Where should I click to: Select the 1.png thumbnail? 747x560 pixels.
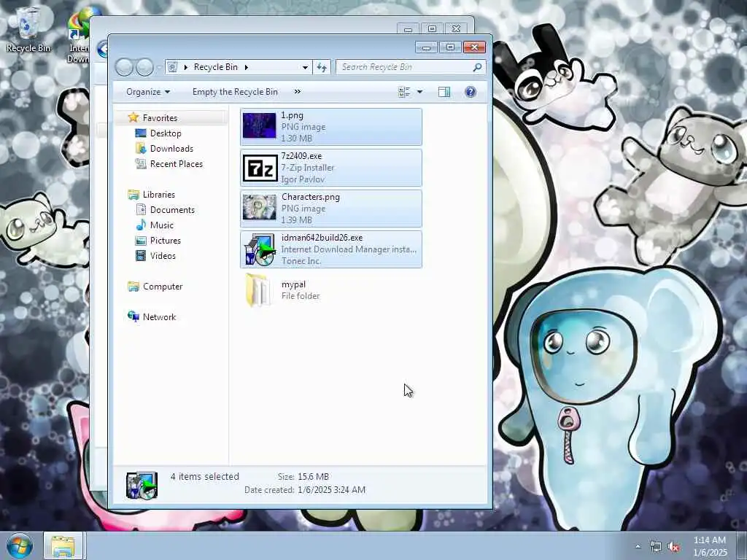[259, 125]
